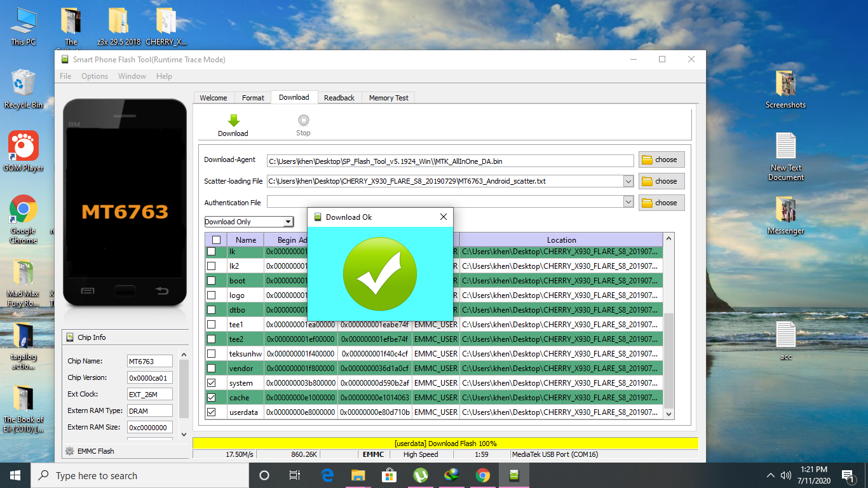868x488 pixels.
Task: Check the logo partition checkbox
Action: coord(212,295)
